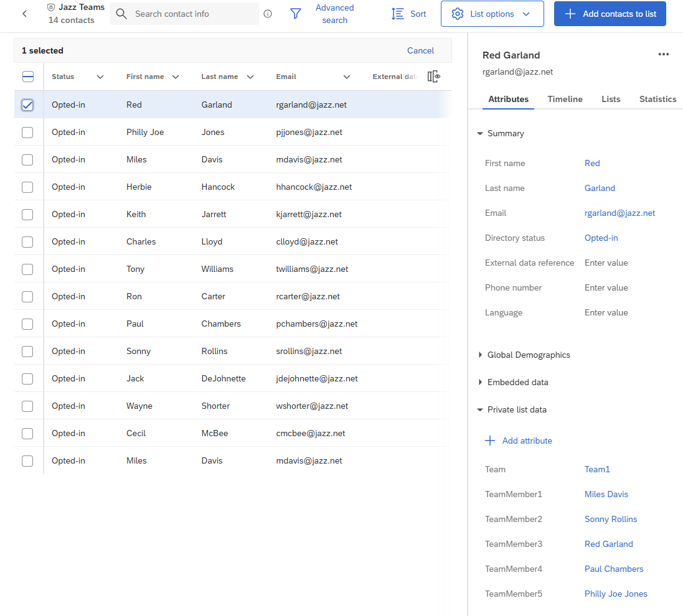Edit TeamMember5 value Philly Joe Jones
The image size is (683, 616).
click(616, 594)
